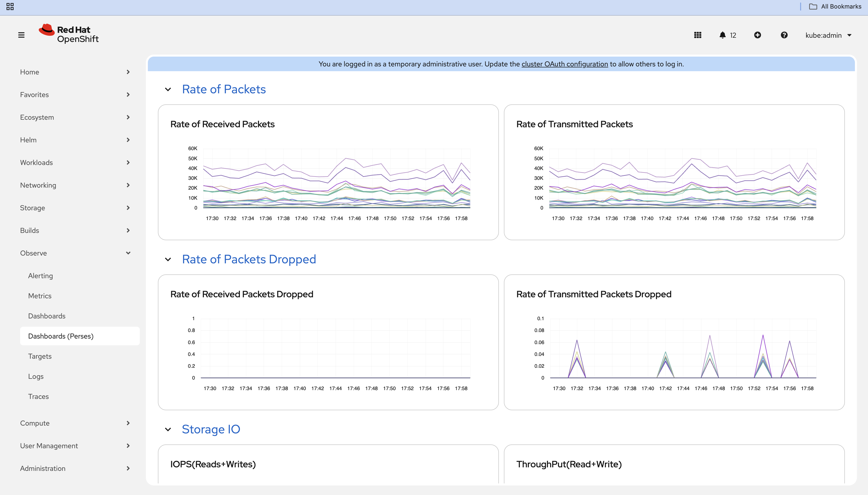The height and width of the screenshot is (495, 868).
Task: Open Dashboards (Perses) nav item
Action: click(61, 336)
